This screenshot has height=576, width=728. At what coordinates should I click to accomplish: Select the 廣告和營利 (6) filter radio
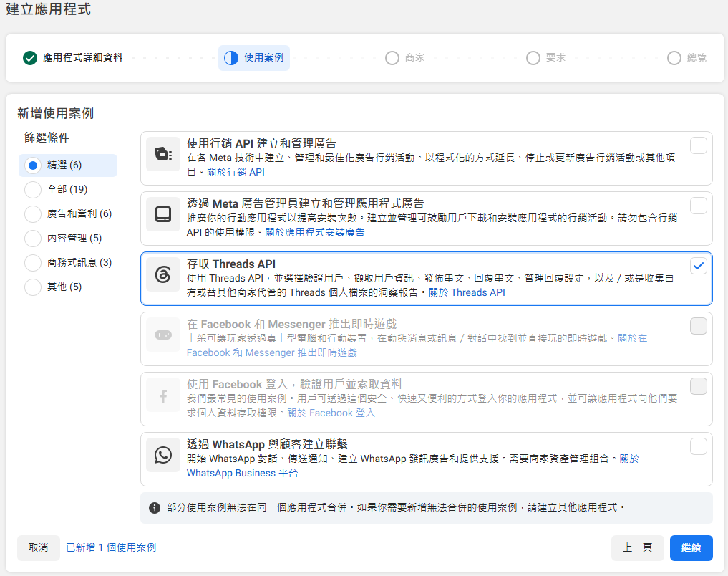point(33,213)
